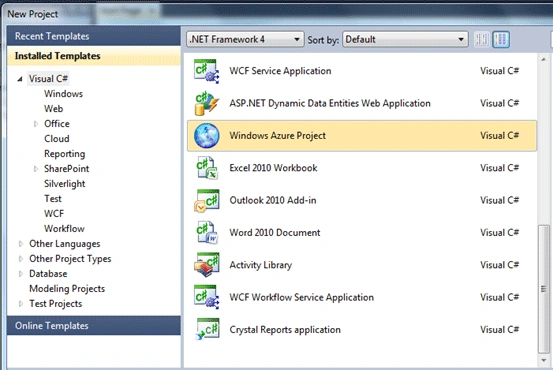This screenshot has width=553, height=370.
Task: Select the Other Languages label
Action: coord(65,244)
